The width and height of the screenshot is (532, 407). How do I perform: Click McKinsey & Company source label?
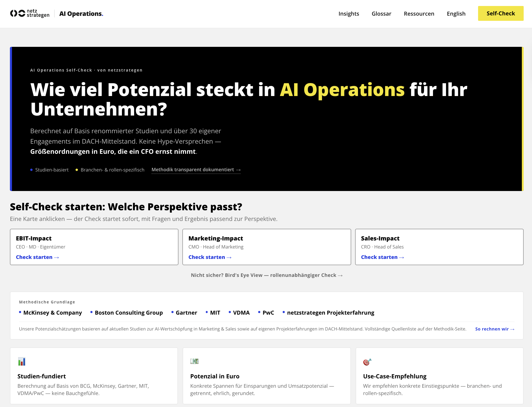click(52, 313)
